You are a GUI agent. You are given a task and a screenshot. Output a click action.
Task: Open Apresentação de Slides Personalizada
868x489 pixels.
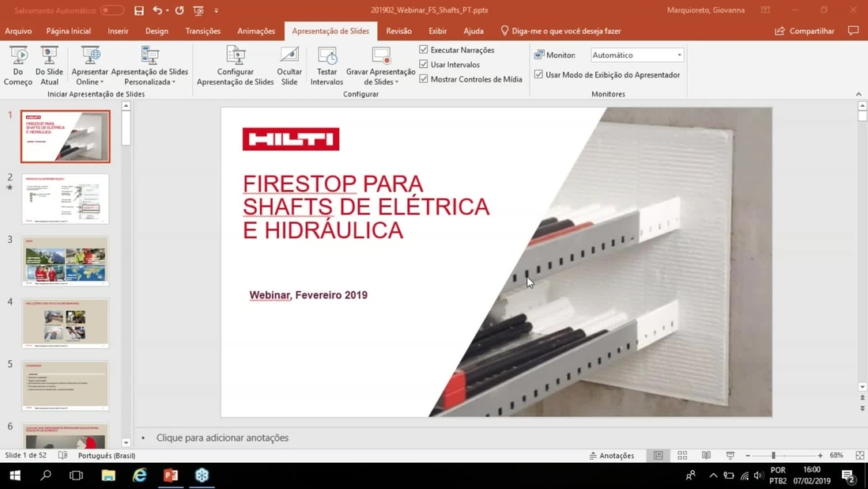click(x=149, y=66)
